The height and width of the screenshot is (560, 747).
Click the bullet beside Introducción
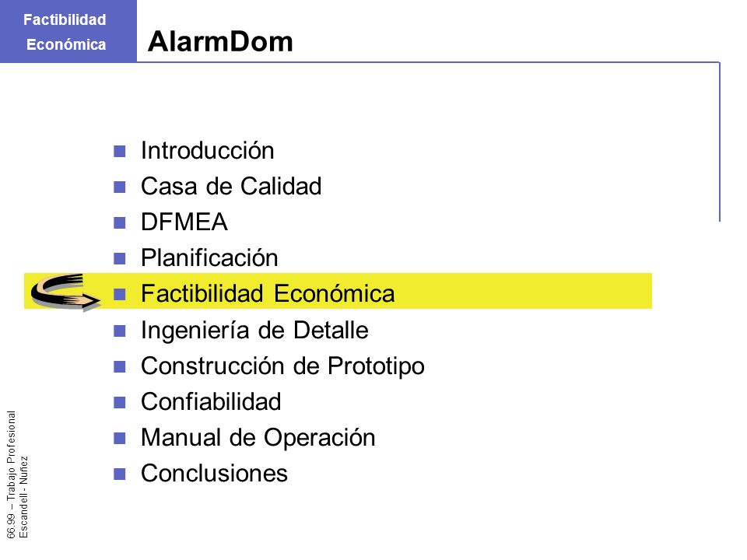tap(120, 152)
